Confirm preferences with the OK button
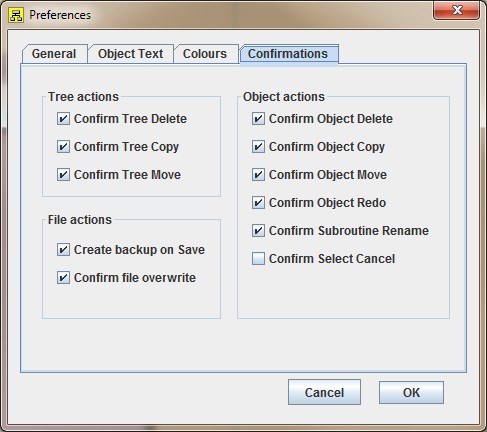The width and height of the screenshot is (487, 432). click(x=411, y=392)
